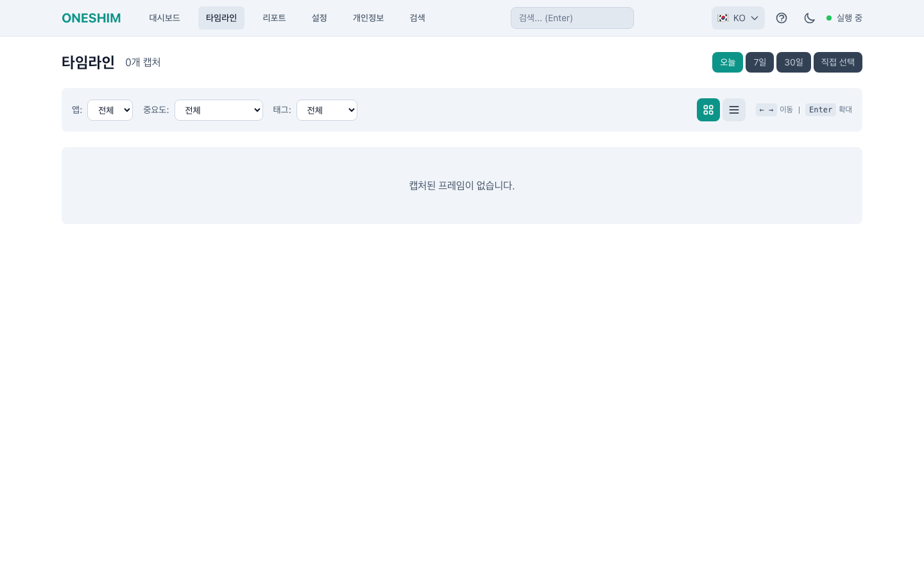
Task: Focus the 검색 search input field
Action: coord(572,18)
